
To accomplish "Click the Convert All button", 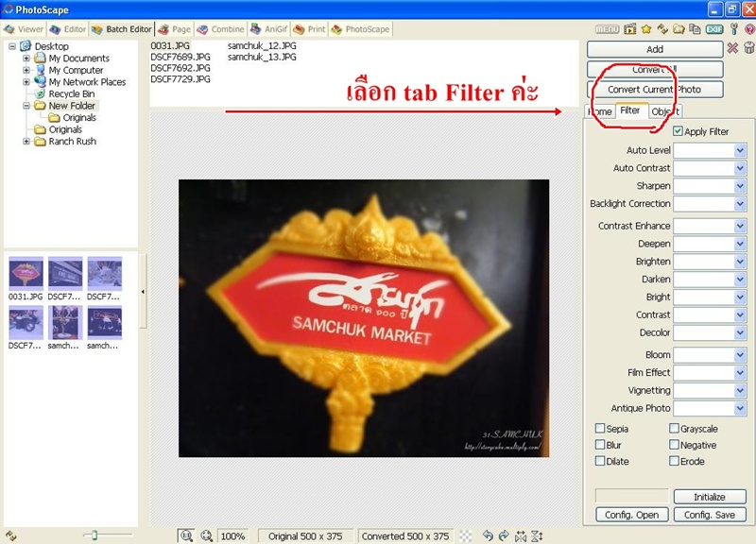I will 655,69.
